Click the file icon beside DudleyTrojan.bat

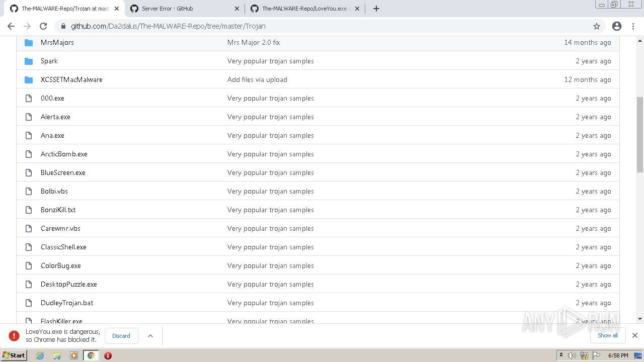click(x=29, y=303)
